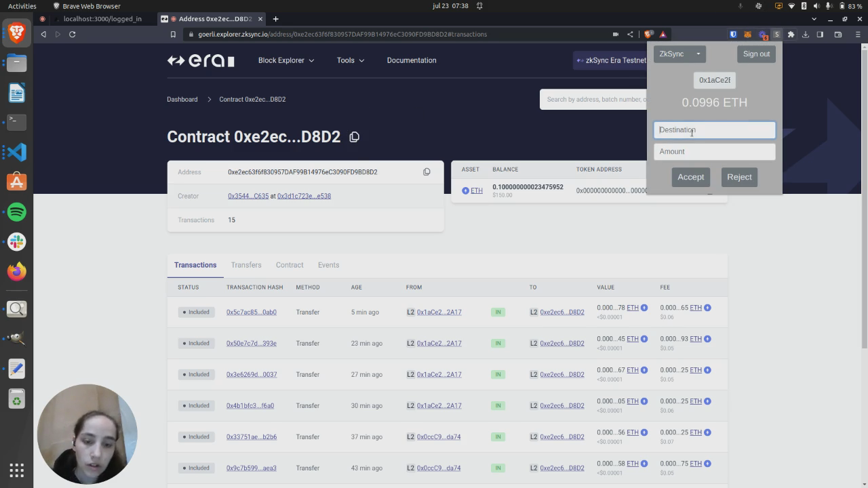Open the zkSync Era Testnet network selector
This screenshot has width=868, height=488.
coord(610,60)
